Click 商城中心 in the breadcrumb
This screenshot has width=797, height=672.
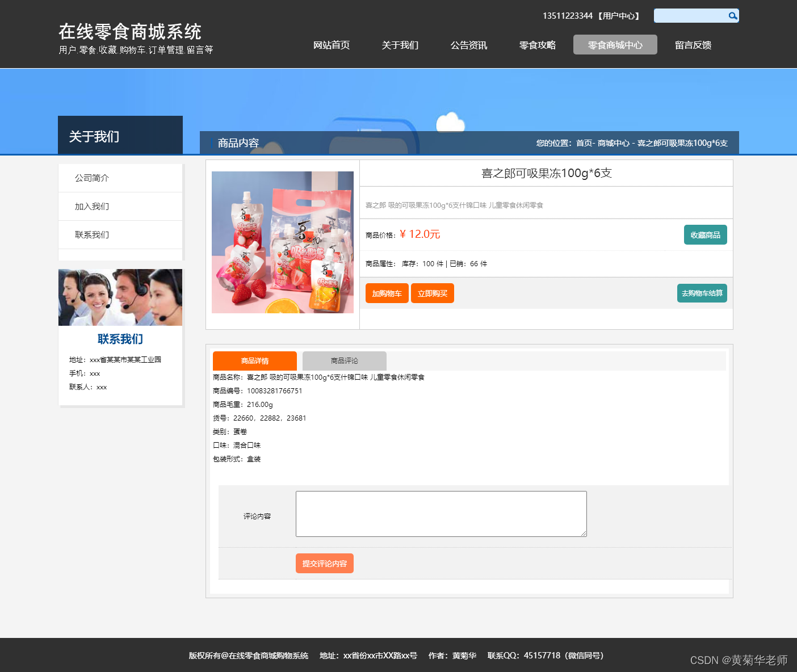[614, 143]
